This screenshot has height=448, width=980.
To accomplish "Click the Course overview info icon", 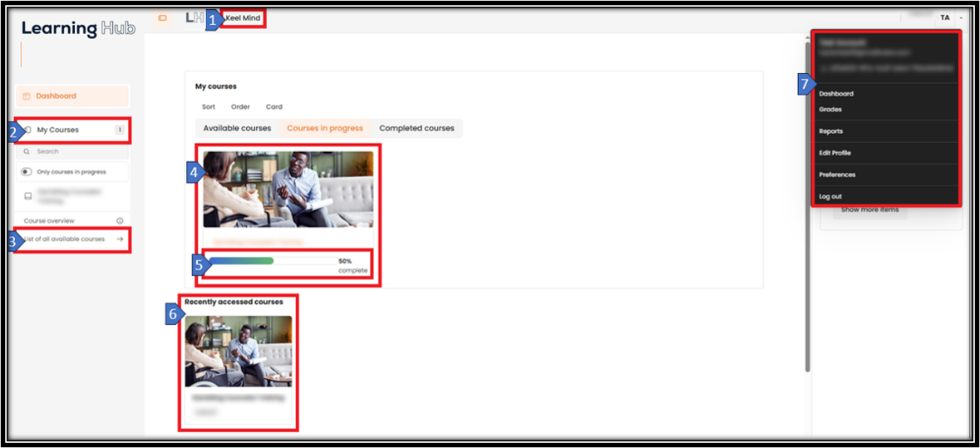I will pyautogui.click(x=120, y=220).
